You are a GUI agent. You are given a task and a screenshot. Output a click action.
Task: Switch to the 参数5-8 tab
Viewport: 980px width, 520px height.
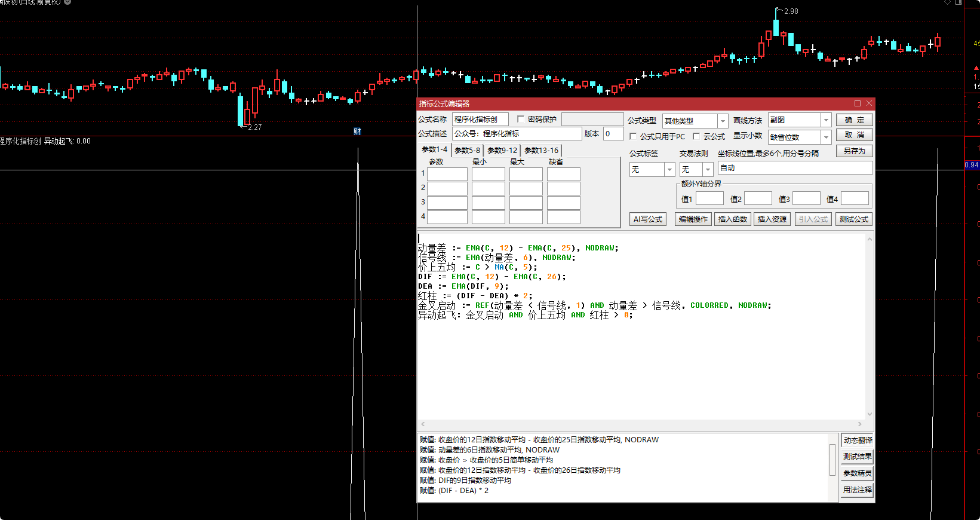click(x=467, y=151)
